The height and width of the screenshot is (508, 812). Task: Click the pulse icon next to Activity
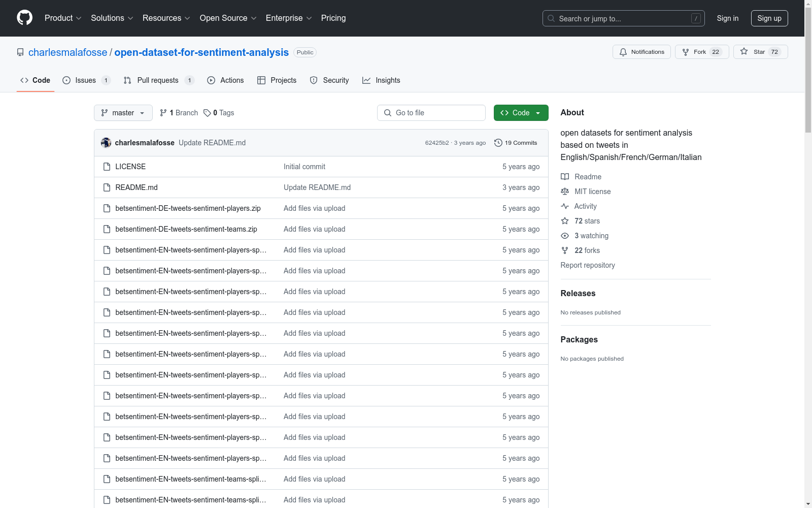click(565, 206)
